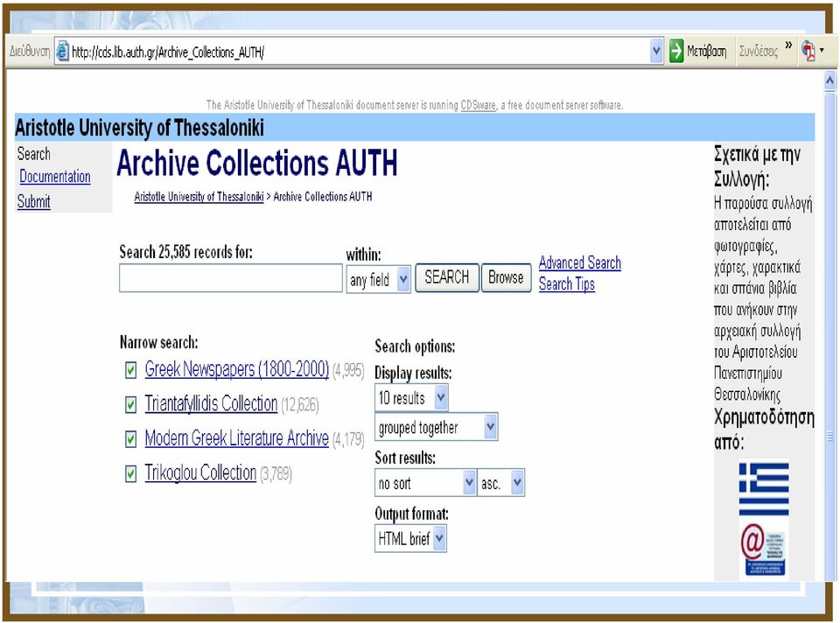Viewport: 840px width, 623px height.
Task: Expand the links toolbar chevron
Action: [x=788, y=45]
